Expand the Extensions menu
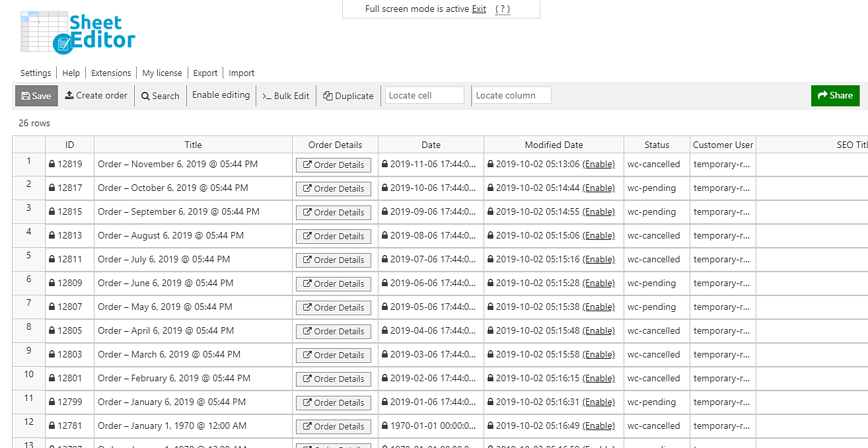The height and width of the screenshot is (448, 868). (111, 73)
